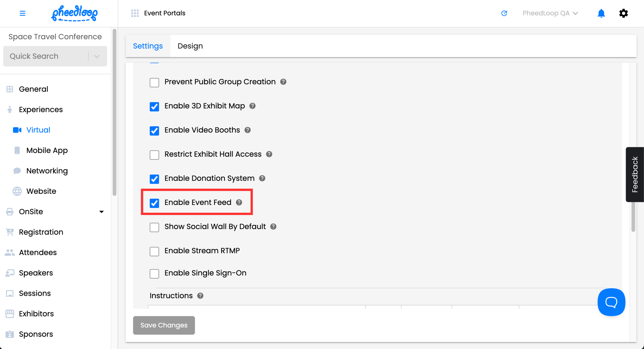This screenshot has width=644, height=349.
Task: Switch to the Design tab
Action: [x=190, y=46]
